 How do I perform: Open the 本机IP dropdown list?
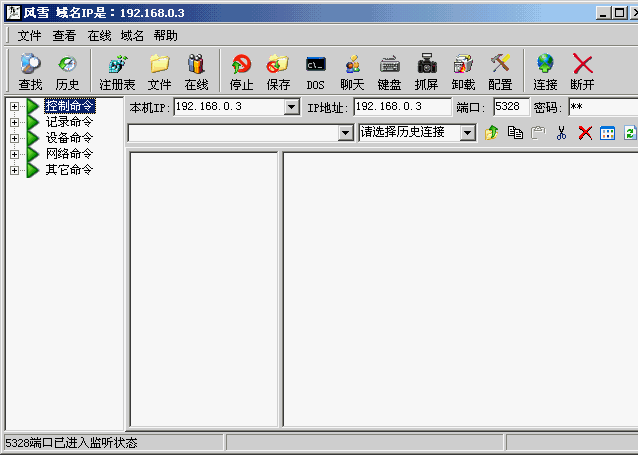(292, 107)
